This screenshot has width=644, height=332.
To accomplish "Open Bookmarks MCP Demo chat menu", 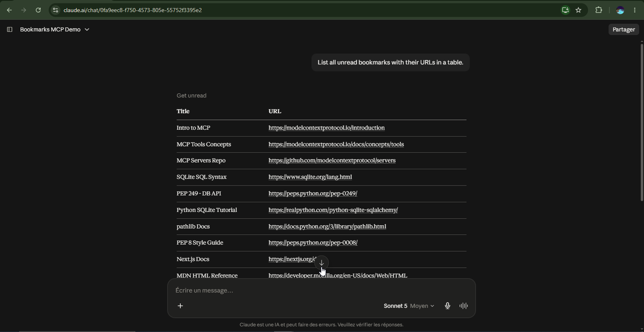I will click(55, 29).
